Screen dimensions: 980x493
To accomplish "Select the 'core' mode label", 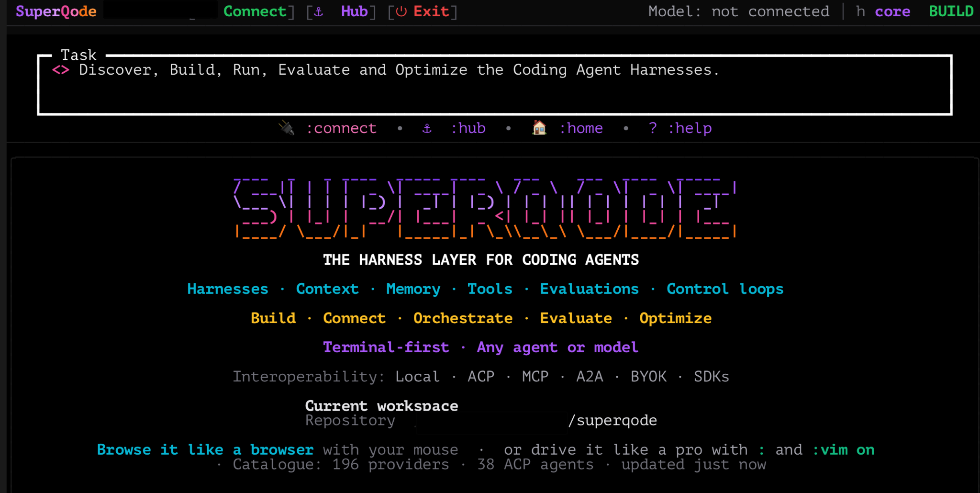I will 892,11.
